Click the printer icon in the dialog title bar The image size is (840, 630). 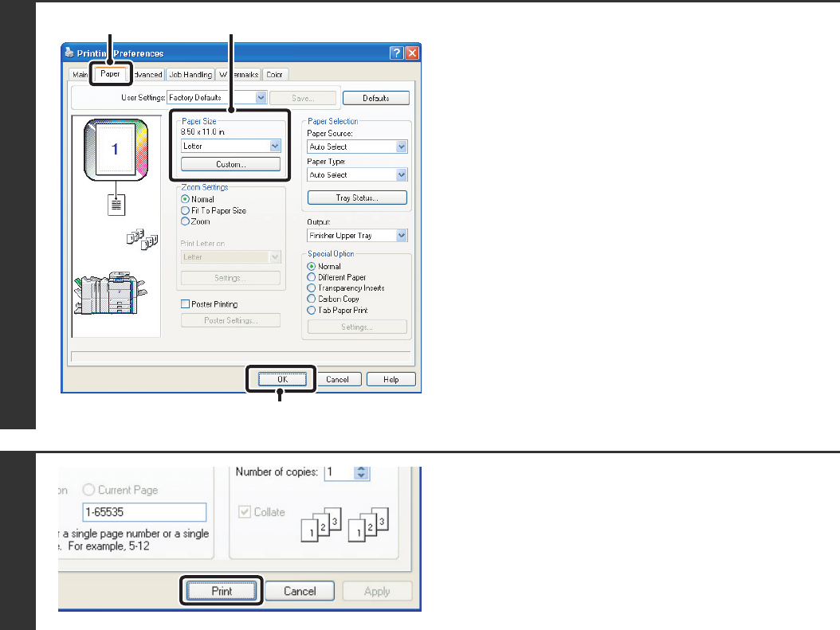point(69,53)
